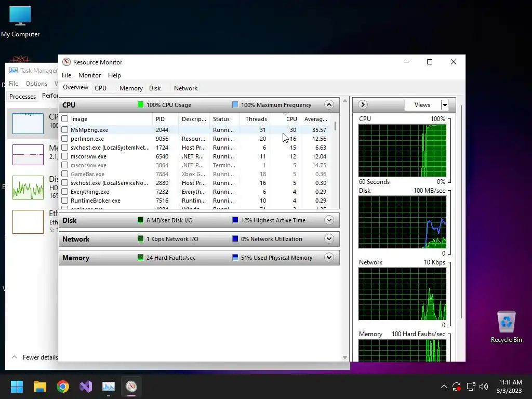This screenshot has height=399, width=532.
Task: Tick checkbox for GameBar.exe
Action: [65, 174]
